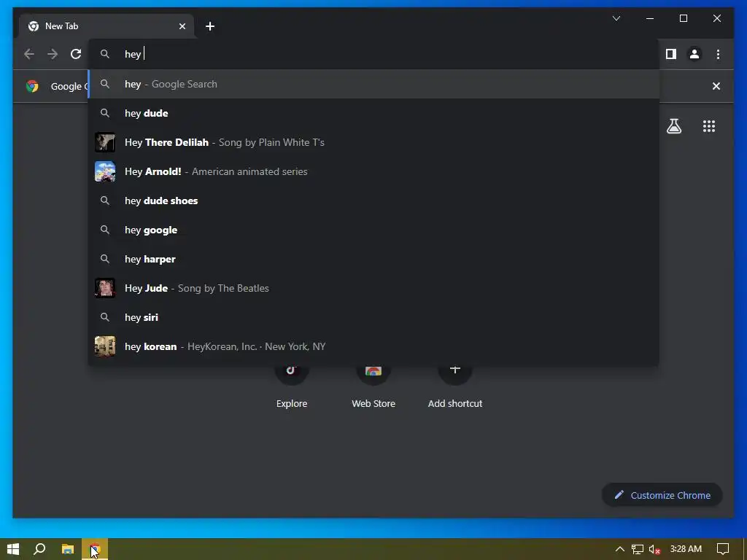
Task: Choose the 'hey harper' suggestion
Action: [x=374, y=259]
